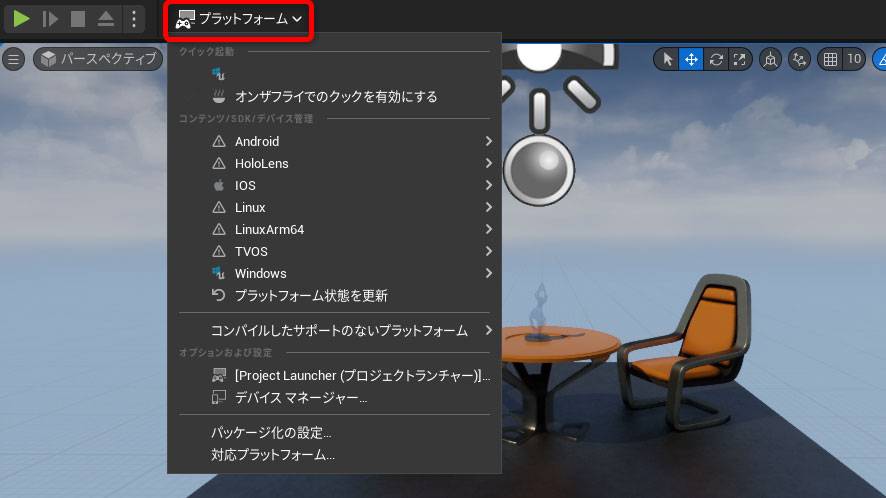Click the Apple icon beside IOS

219,185
